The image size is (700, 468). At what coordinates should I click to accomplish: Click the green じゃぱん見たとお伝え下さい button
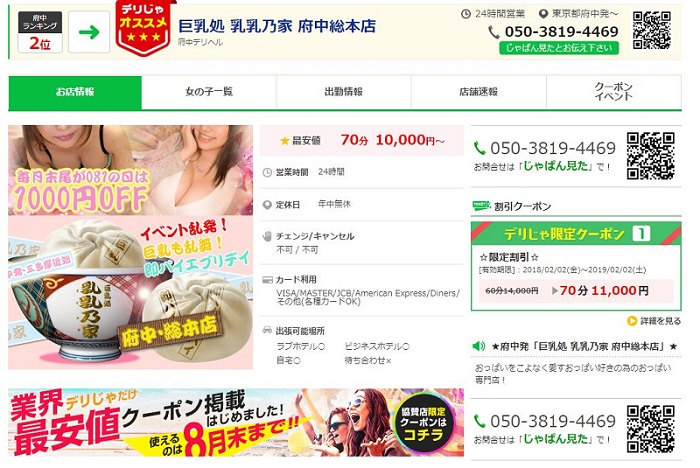(559, 48)
